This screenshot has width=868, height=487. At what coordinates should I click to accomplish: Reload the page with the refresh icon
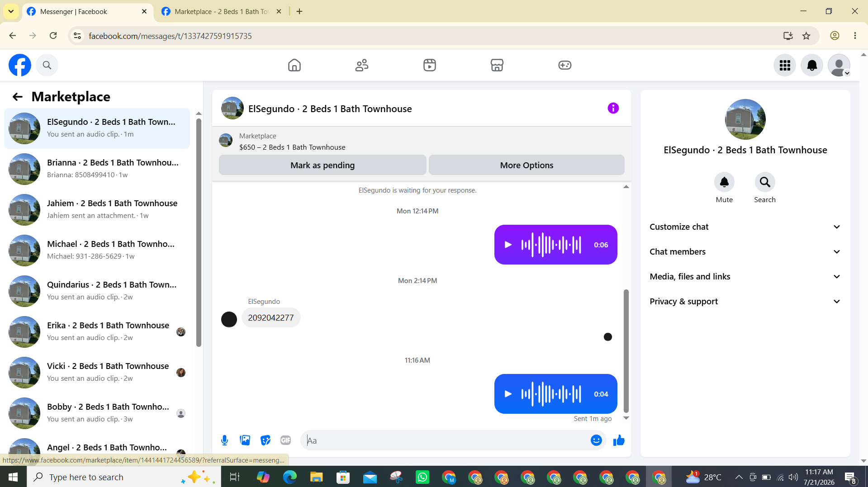click(x=53, y=36)
